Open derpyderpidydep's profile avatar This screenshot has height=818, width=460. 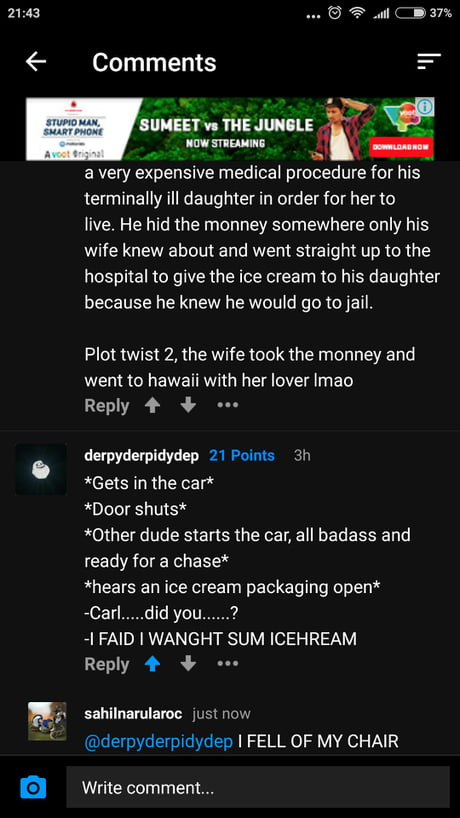pos(41,469)
